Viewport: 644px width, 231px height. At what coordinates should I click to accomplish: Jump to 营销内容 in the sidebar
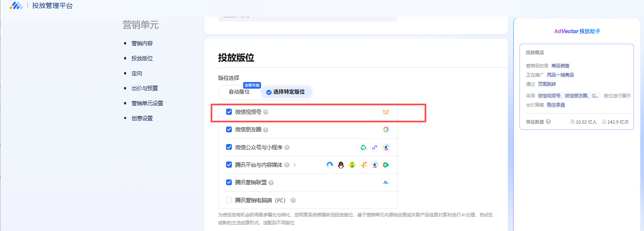pos(142,43)
